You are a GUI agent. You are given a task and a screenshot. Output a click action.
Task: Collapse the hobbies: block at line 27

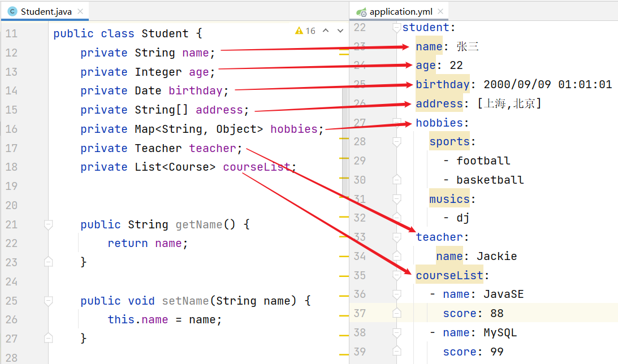(397, 123)
